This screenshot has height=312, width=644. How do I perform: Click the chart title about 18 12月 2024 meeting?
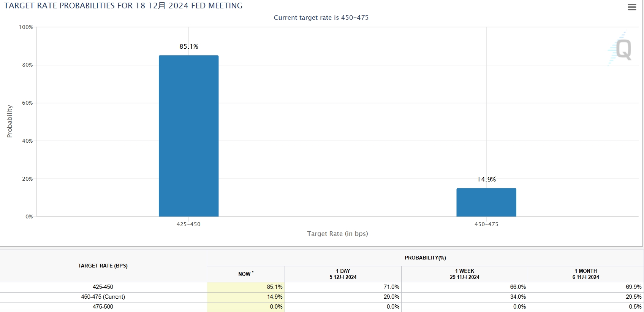coord(123,6)
